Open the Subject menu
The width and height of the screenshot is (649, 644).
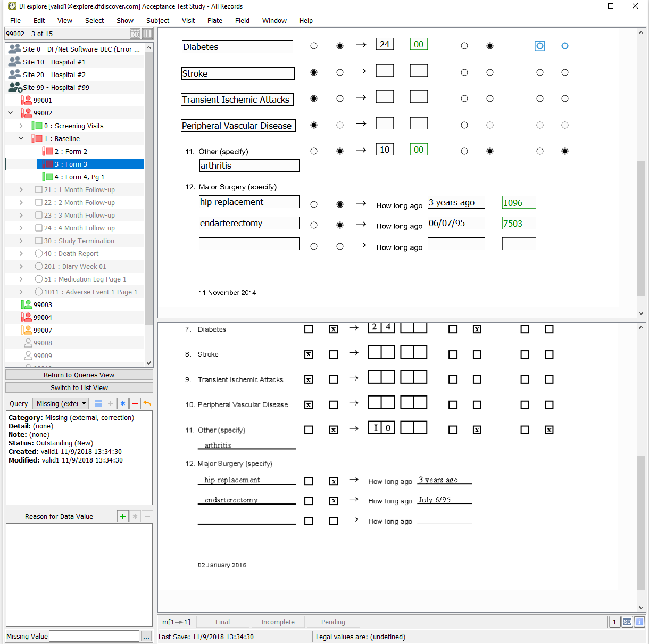click(x=157, y=20)
